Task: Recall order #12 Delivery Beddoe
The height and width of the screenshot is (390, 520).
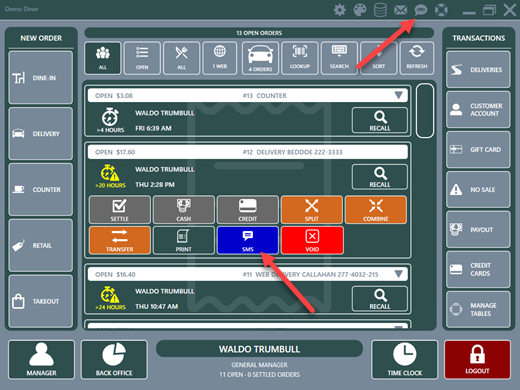Action: click(380, 177)
